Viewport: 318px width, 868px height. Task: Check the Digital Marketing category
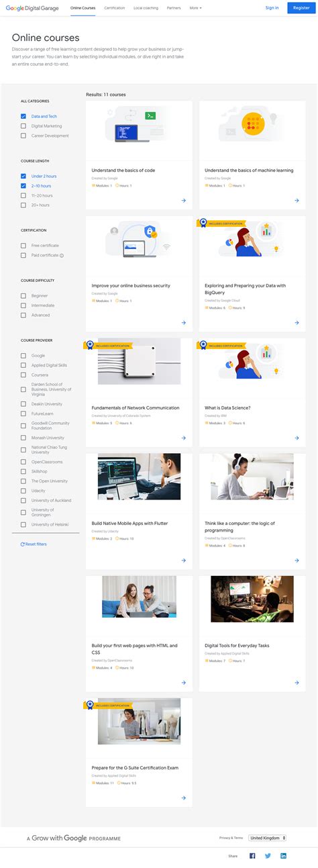(x=23, y=126)
